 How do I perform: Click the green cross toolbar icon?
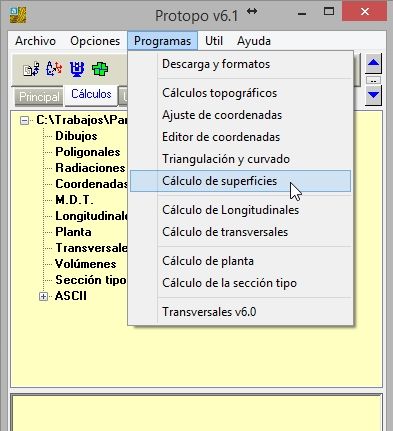click(100, 69)
